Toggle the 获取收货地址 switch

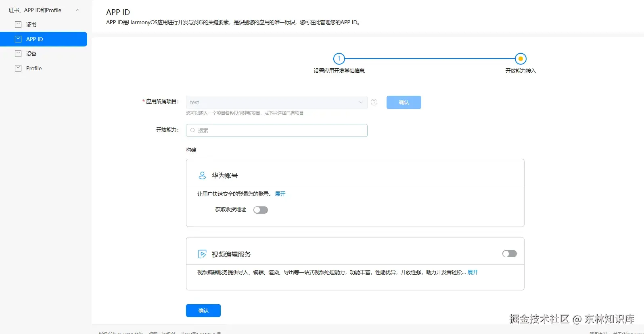tap(261, 210)
